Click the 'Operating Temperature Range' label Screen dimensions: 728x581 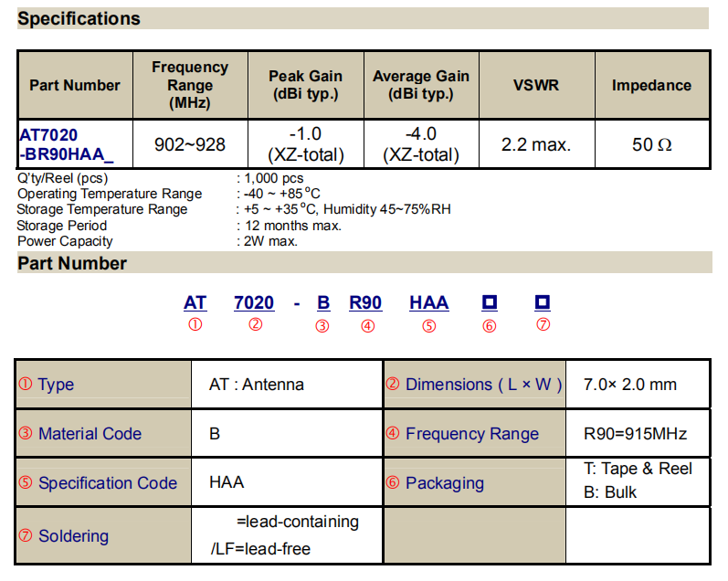(110, 194)
